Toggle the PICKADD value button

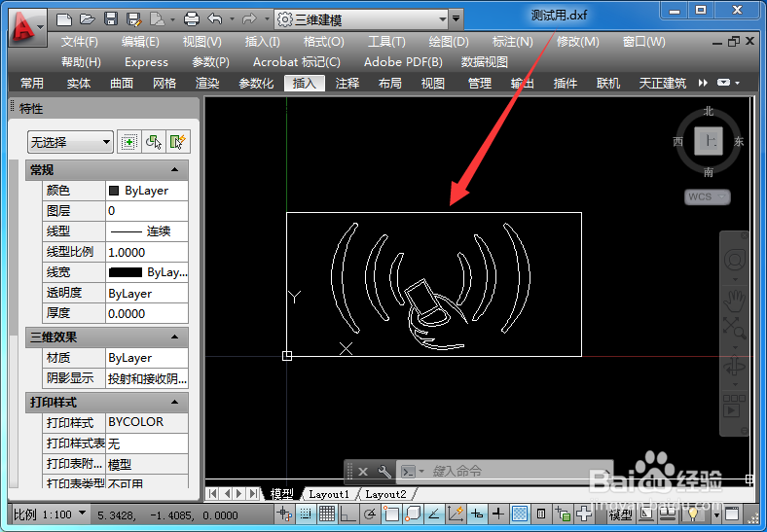(x=128, y=142)
